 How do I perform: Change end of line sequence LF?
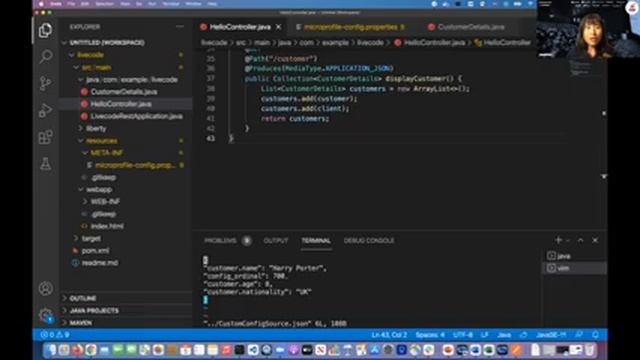click(484, 335)
